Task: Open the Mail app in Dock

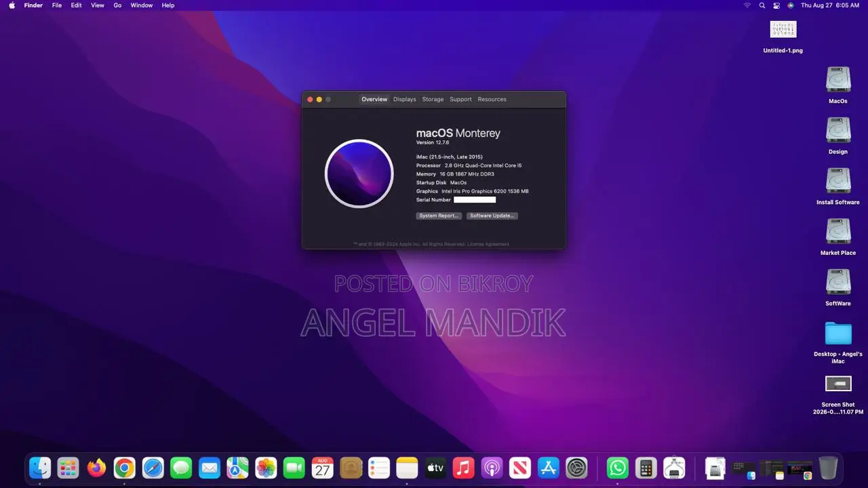Action: coord(209,468)
